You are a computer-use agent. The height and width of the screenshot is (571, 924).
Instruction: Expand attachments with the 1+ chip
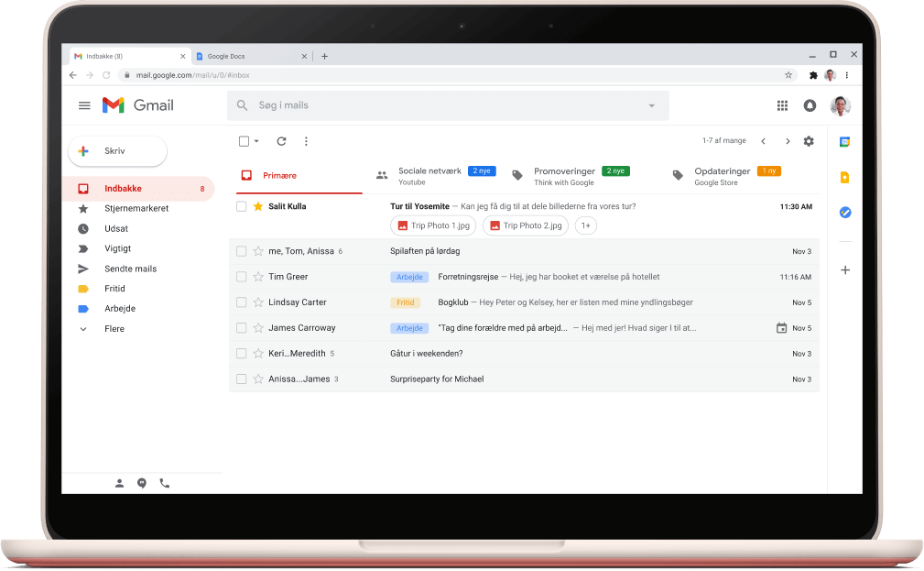click(586, 225)
